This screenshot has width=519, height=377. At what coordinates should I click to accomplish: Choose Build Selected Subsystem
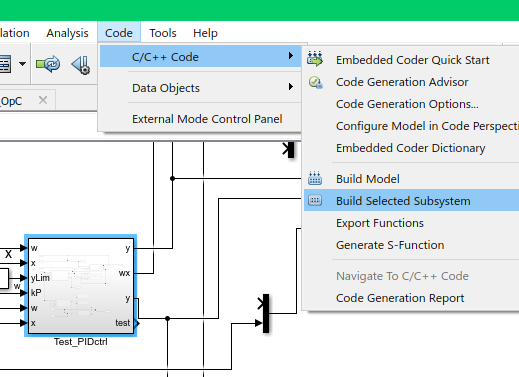pyautogui.click(x=411, y=201)
